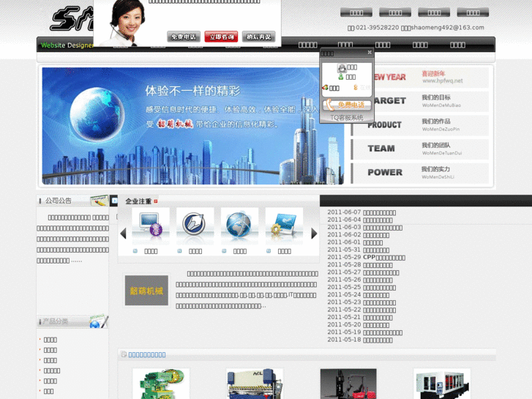The height and width of the screenshot is (399, 532).
Task: Click the orange 在线 status icon in the TQ widget
Action: [356, 88]
